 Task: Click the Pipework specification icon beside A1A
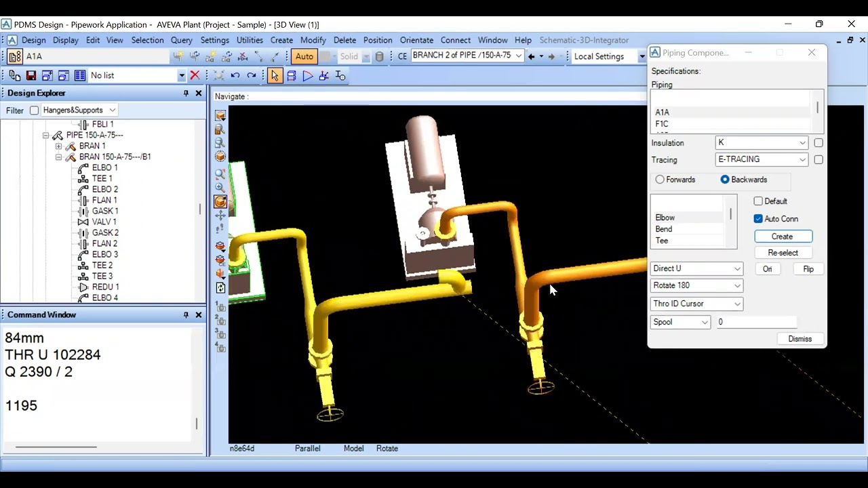click(x=14, y=56)
